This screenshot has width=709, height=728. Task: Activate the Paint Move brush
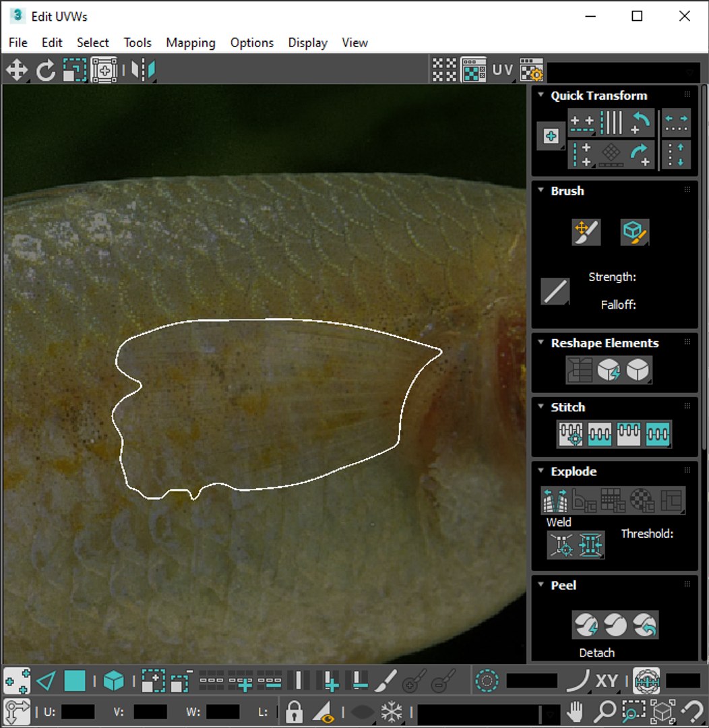click(x=586, y=232)
